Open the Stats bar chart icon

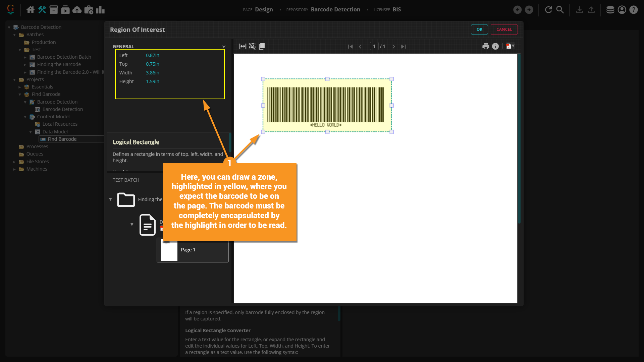(100, 10)
